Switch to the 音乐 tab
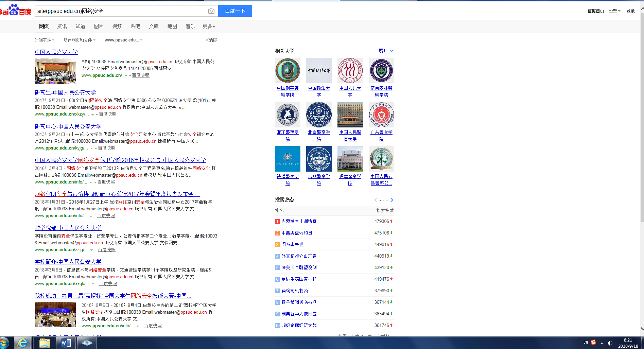 point(190,26)
